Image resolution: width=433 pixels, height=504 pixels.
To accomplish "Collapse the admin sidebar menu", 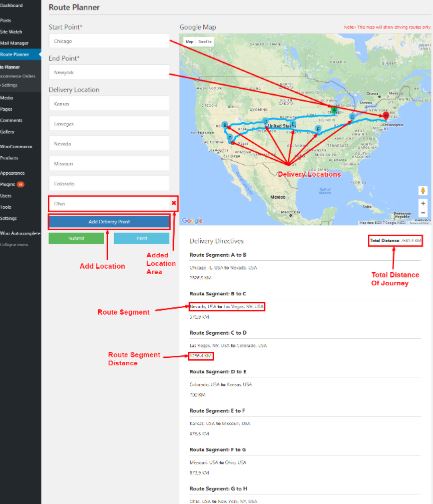I will [x=15, y=245].
